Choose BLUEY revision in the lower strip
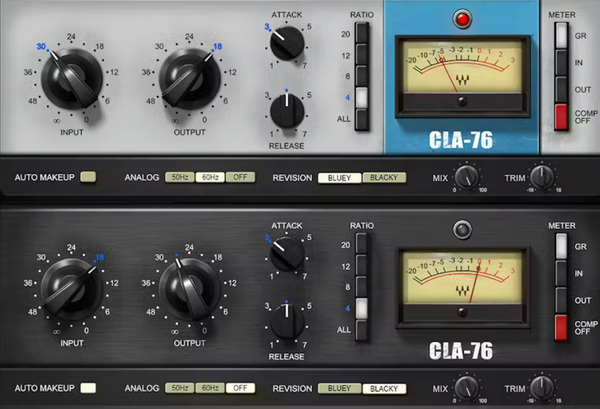 pyautogui.click(x=339, y=388)
